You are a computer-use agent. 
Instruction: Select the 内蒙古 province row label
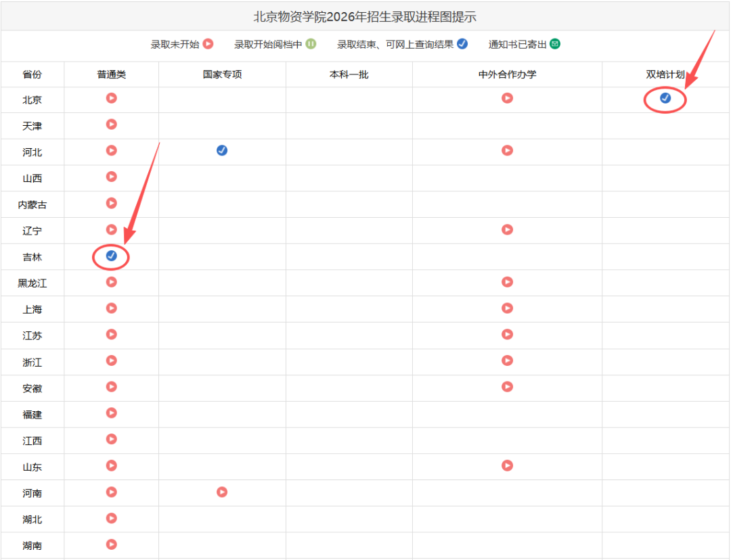[32, 205]
